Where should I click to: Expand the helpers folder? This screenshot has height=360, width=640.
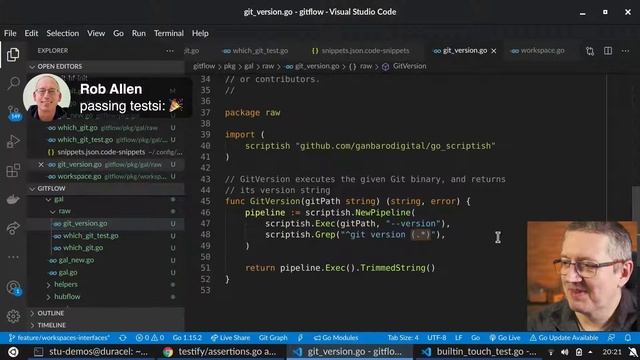pos(48,284)
